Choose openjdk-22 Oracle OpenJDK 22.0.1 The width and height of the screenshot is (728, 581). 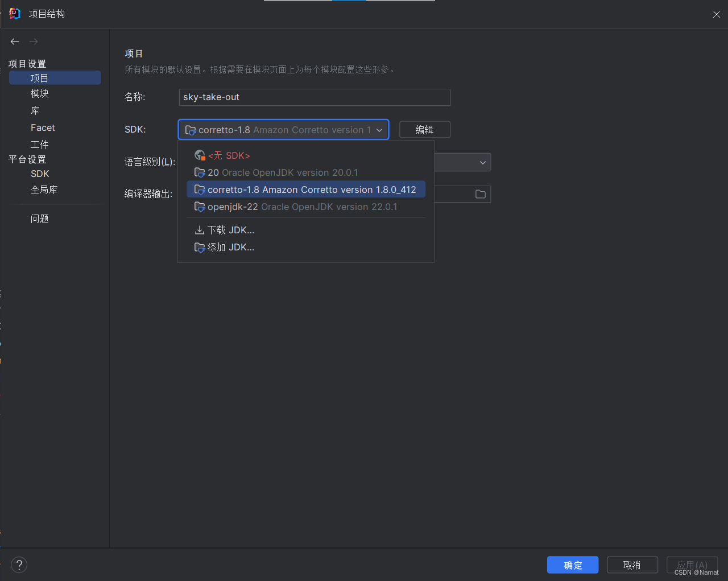tap(306, 207)
